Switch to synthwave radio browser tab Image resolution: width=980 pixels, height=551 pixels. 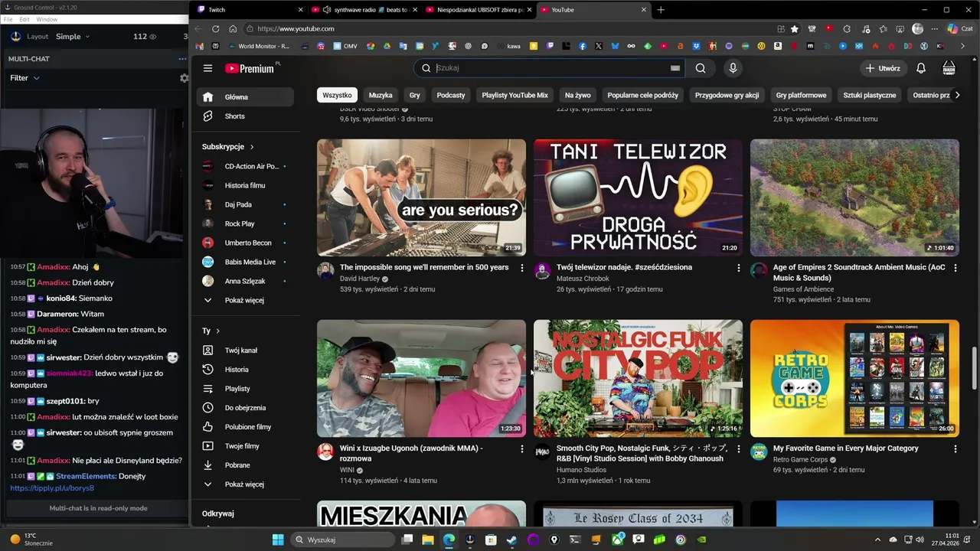[364, 10]
